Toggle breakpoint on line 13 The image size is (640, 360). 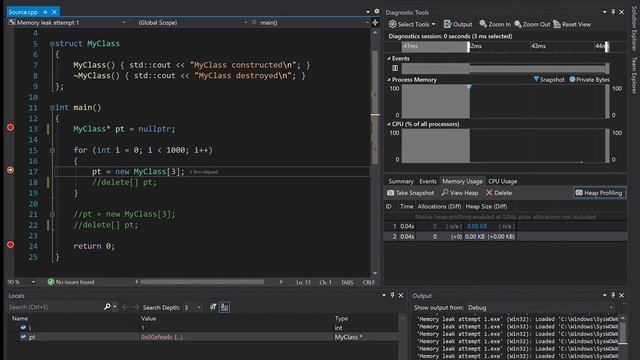(11, 128)
